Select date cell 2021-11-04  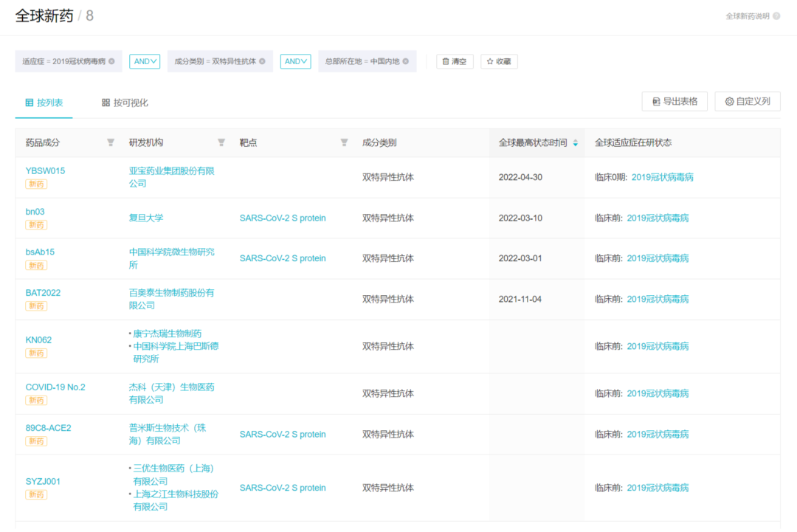[520, 300]
